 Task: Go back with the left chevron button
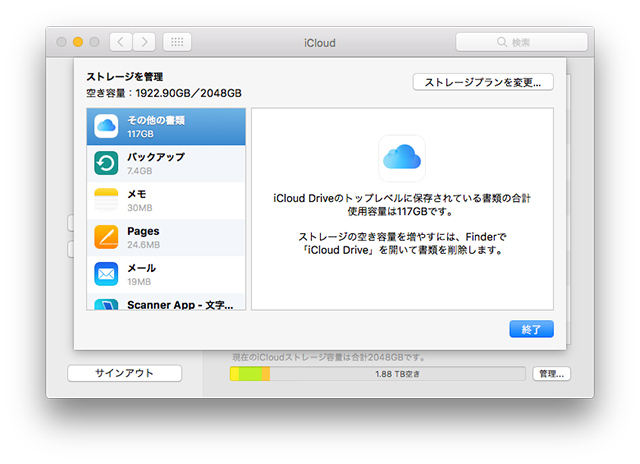click(121, 42)
